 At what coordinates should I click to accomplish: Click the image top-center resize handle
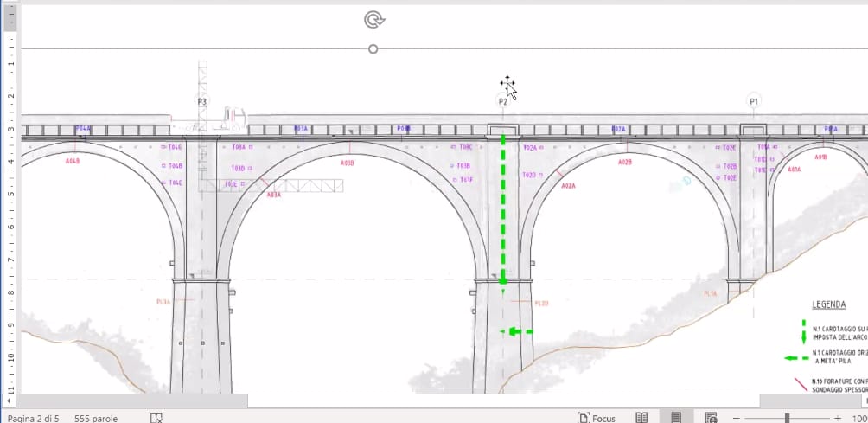coord(373,49)
